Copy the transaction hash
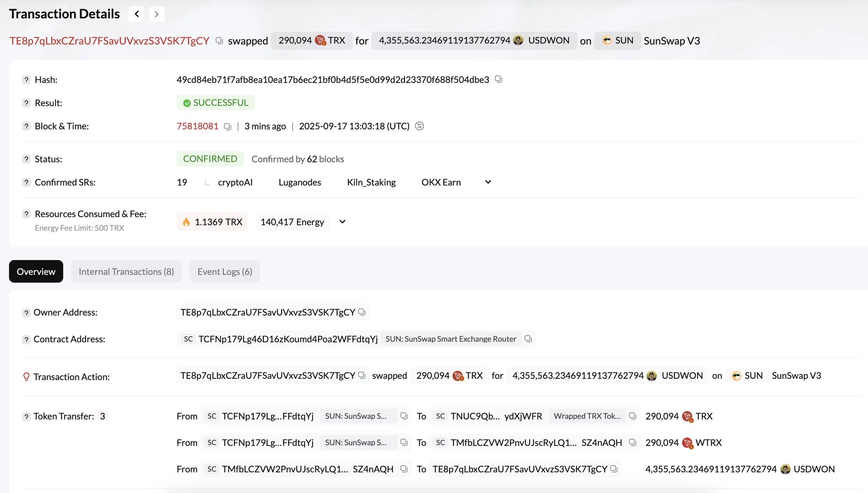Screen dimensions: 868x493 498,79
